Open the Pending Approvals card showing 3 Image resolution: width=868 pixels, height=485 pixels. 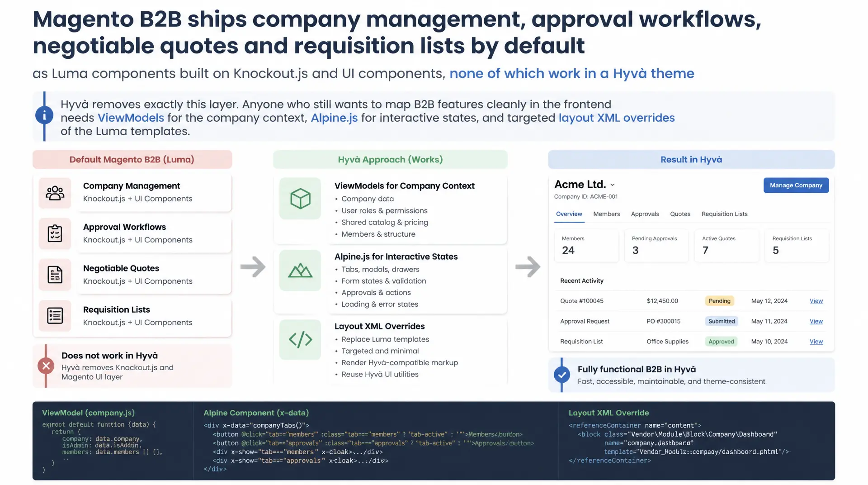(x=656, y=246)
